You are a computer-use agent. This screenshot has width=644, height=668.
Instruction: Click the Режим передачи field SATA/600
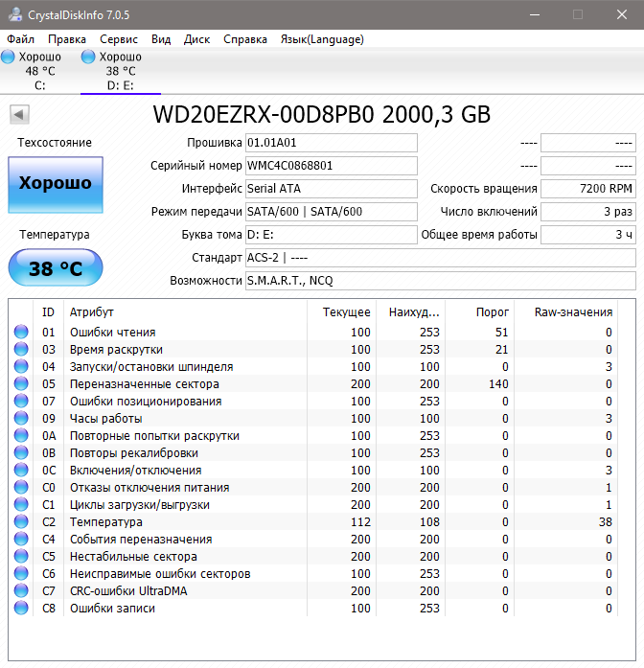click(x=332, y=212)
